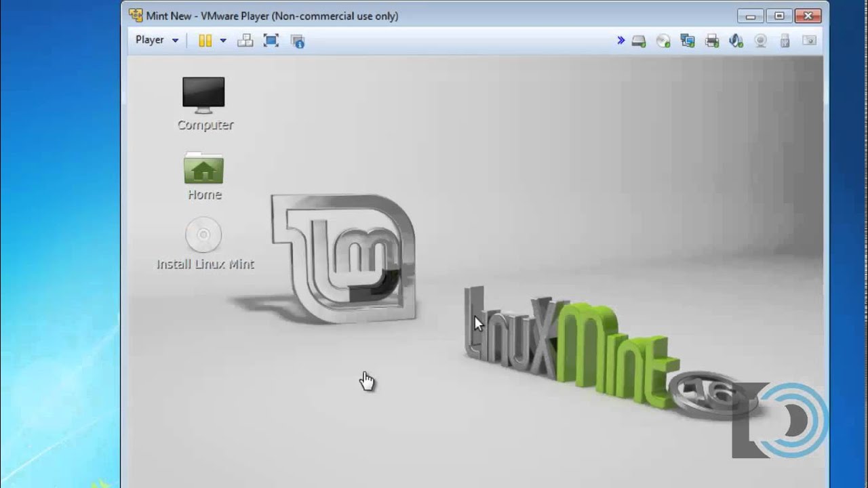Image resolution: width=868 pixels, height=488 pixels.
Task: Click the double chevron devices expander
Action: (x=620, y=41)
